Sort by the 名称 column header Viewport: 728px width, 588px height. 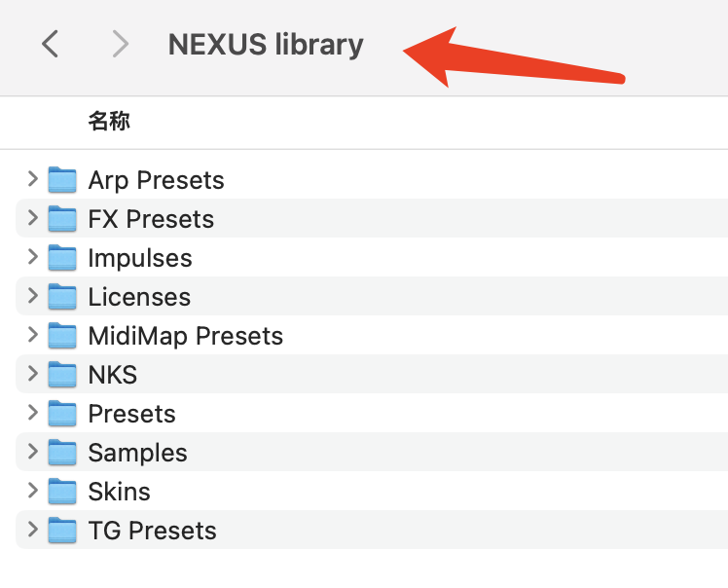coord(109,122)
